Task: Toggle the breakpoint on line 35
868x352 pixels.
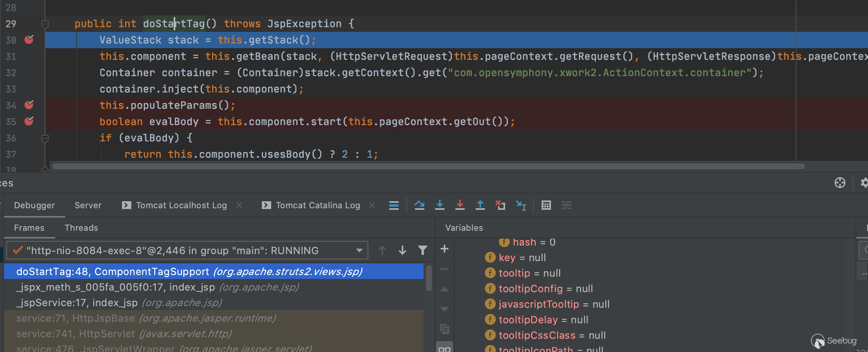Action: click(29, 121)
